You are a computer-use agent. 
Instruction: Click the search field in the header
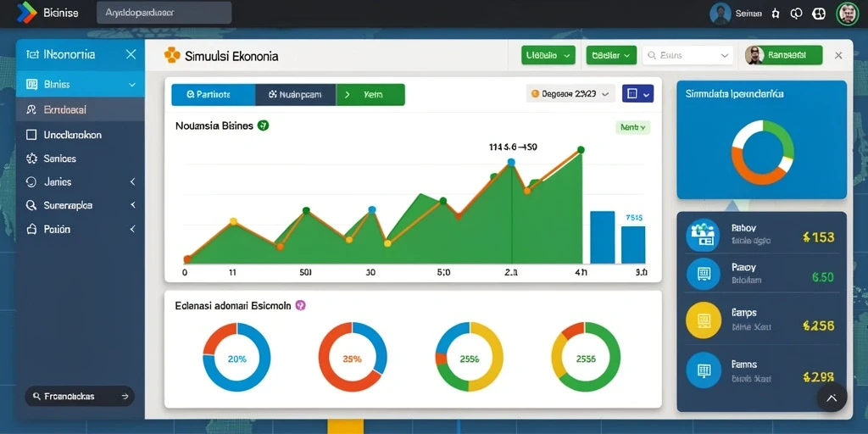pos(687,55)
